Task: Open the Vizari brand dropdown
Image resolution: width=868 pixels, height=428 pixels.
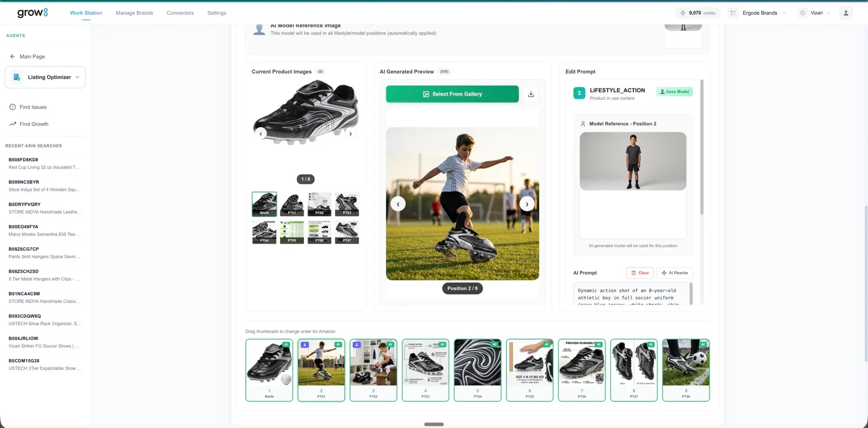Action: point(815,13)
